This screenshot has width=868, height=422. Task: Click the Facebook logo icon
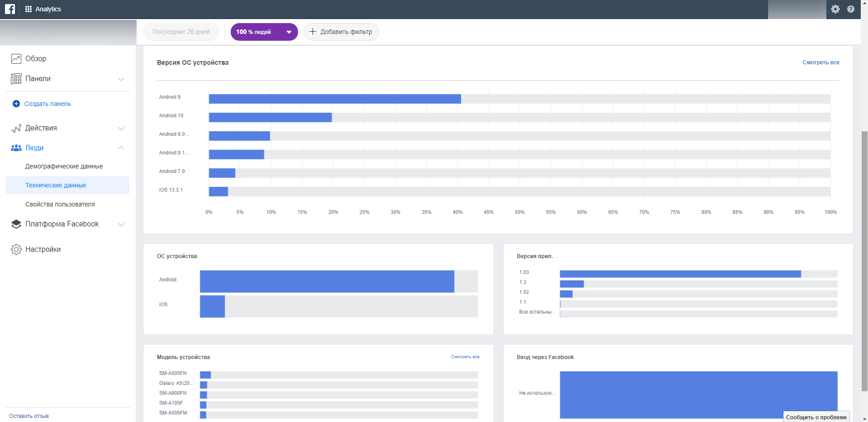pos(9,9)
